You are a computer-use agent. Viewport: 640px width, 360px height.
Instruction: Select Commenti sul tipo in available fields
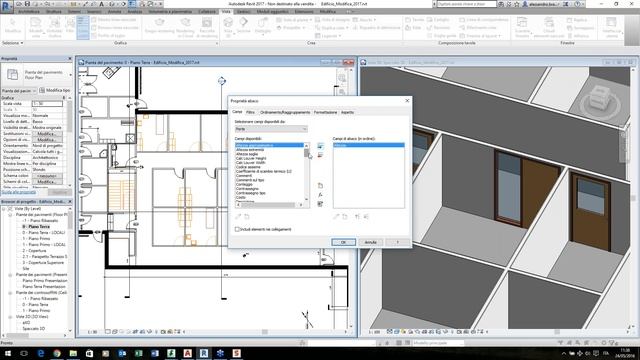(250, 180)
